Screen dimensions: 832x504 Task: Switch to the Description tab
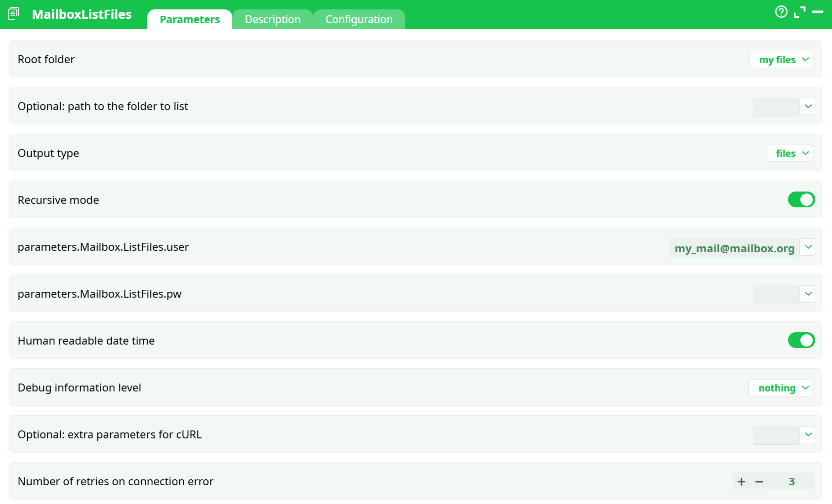272,19
